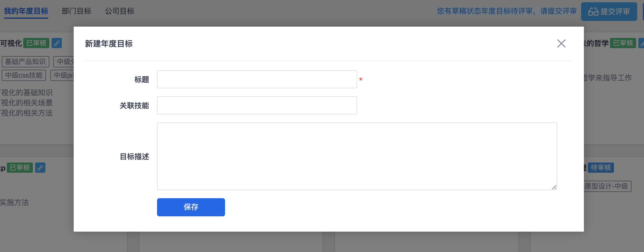
Task: Switch to the 我的年度目标 tab
Action: click(x=26, y=11)
